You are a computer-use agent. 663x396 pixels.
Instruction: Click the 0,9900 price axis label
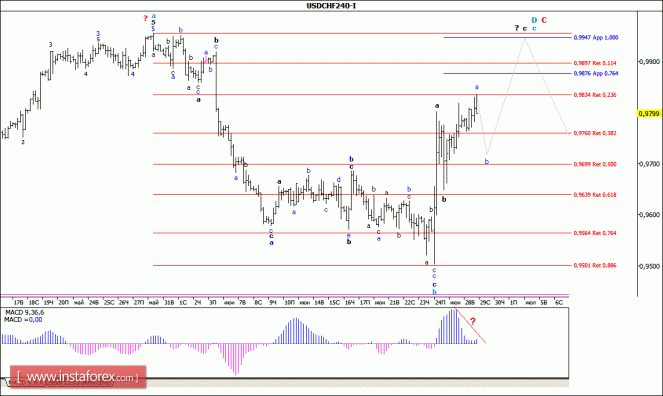649,62
